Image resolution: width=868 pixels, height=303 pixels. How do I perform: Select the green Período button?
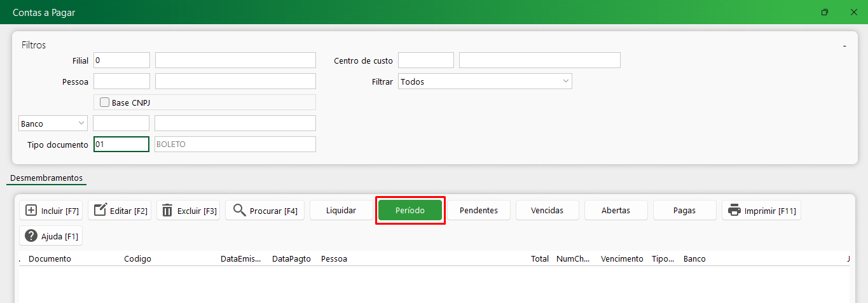(410, 210)
